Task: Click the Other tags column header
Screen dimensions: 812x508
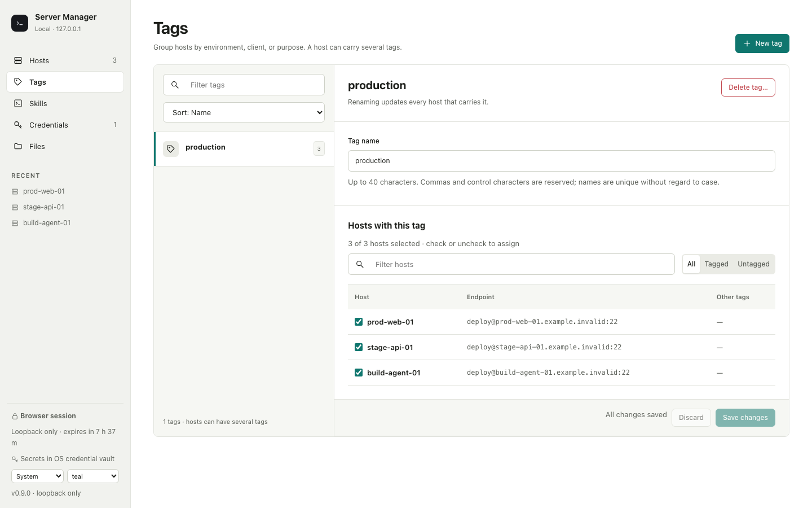Action: click(x=732, y=297)
